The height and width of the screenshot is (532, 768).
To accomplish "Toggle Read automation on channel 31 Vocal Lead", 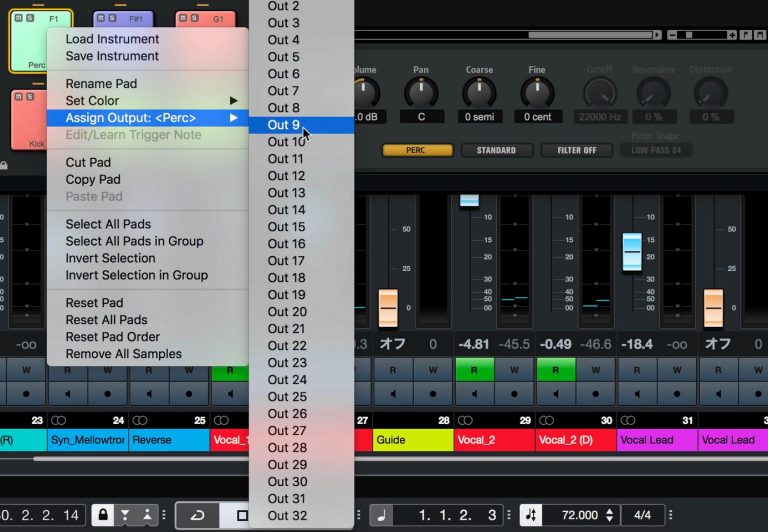I will tap(637, 370).
